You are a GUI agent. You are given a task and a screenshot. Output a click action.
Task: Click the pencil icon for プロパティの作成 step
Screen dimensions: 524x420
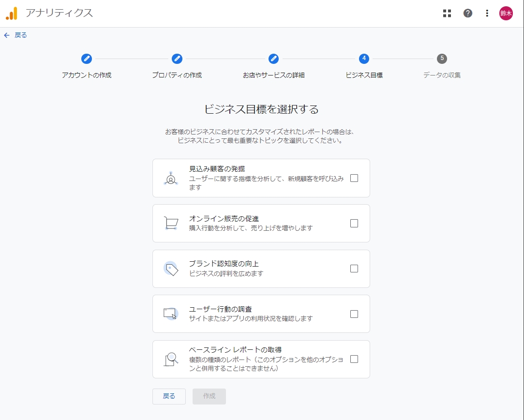click(x=177, y=59)
